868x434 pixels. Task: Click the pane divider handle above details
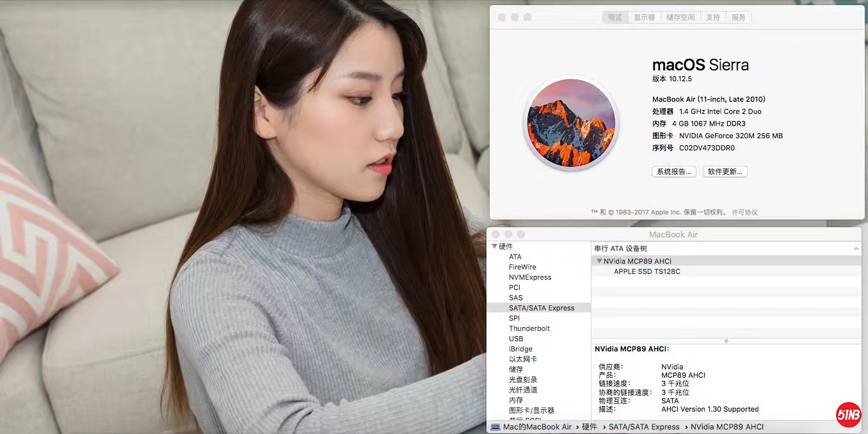(726, 341)
